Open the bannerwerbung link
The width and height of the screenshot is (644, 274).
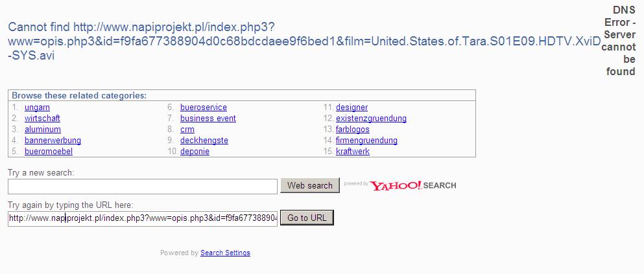point(53,141)
